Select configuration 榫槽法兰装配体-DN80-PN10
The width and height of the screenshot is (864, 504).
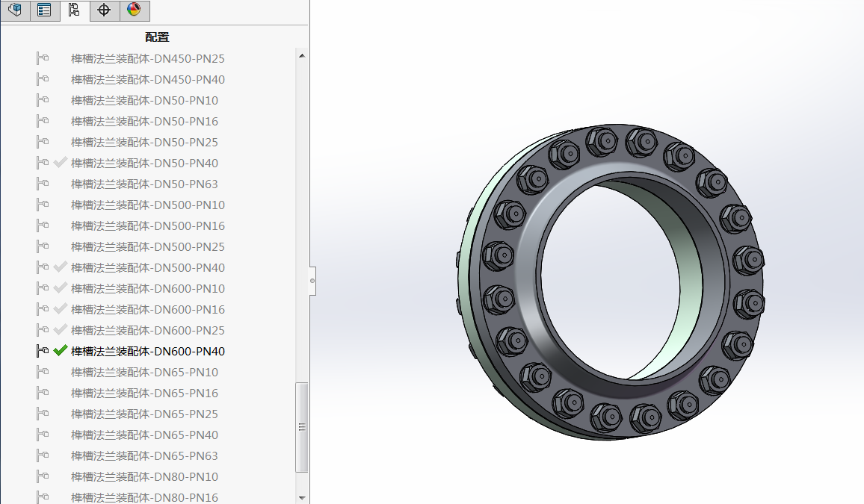[x=144, y=476]
